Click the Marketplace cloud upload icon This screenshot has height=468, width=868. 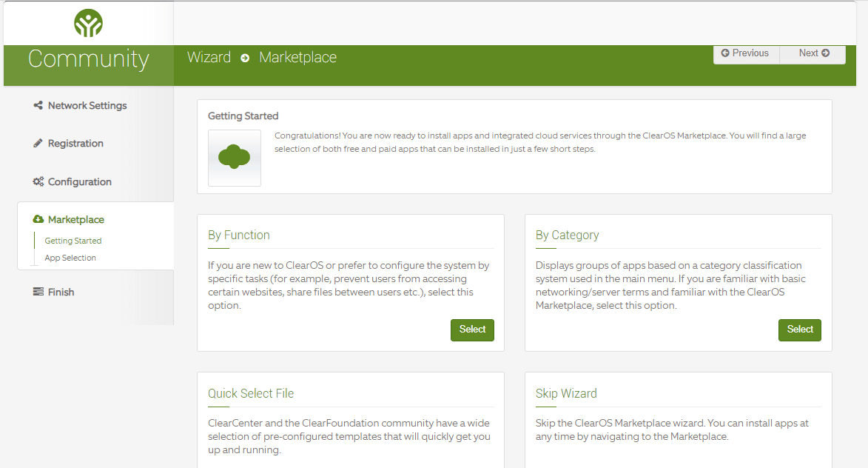coord(38,219)
